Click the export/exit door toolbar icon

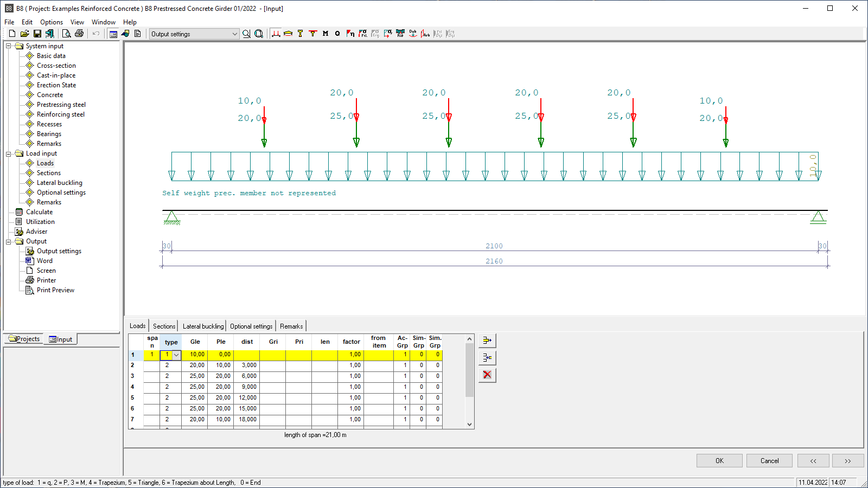pyautogui.click(x=49, y=34)
